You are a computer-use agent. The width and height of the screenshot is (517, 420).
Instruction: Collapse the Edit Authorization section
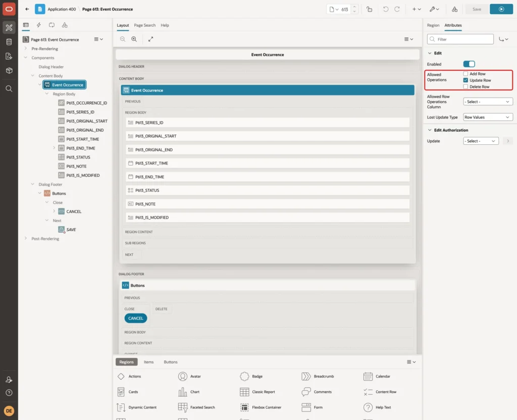[x=429, y=130]
